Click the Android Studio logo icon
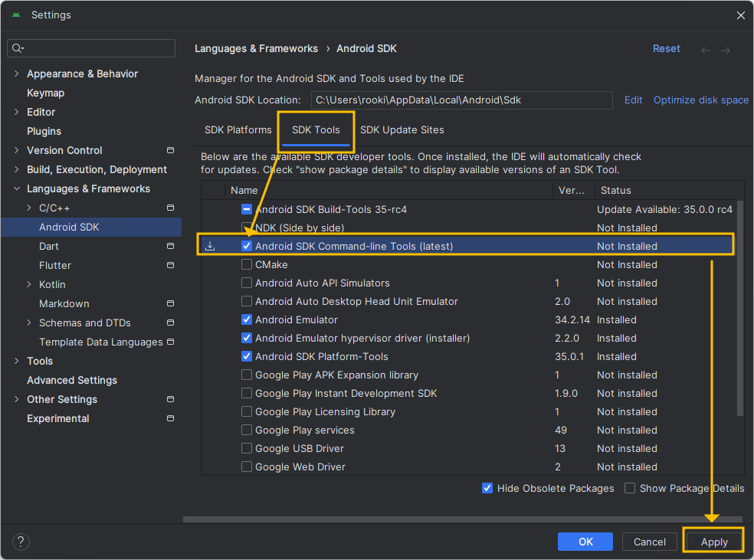 coord(16,15)
